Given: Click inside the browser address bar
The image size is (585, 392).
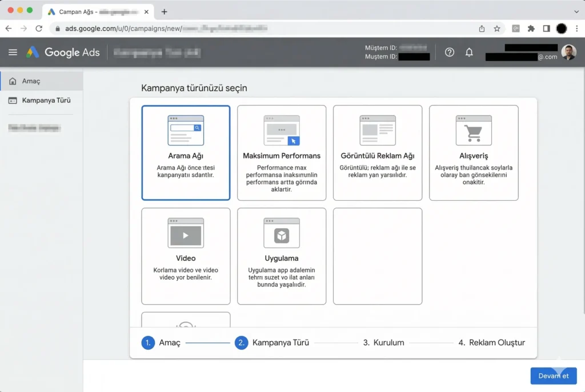Looking at the screenshot, I should coord(171,28).
